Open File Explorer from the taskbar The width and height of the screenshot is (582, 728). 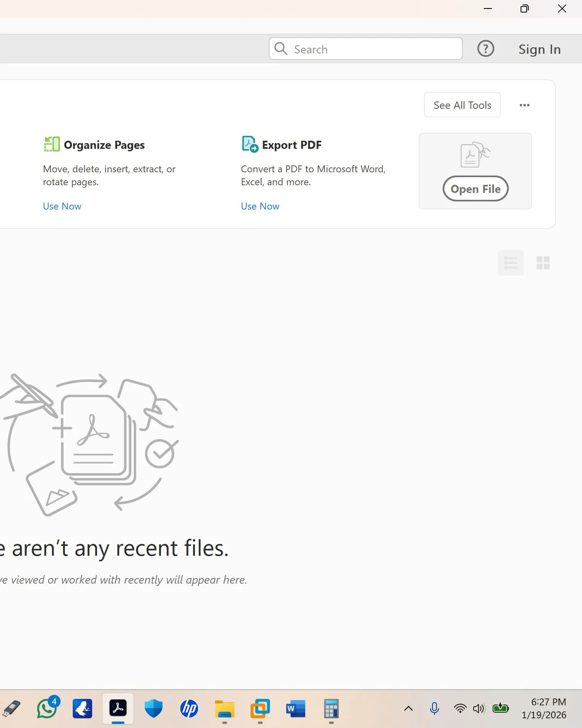point(225,709)
